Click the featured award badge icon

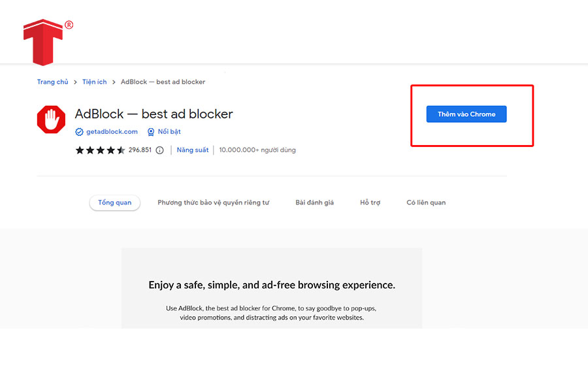tap(151, 132)
